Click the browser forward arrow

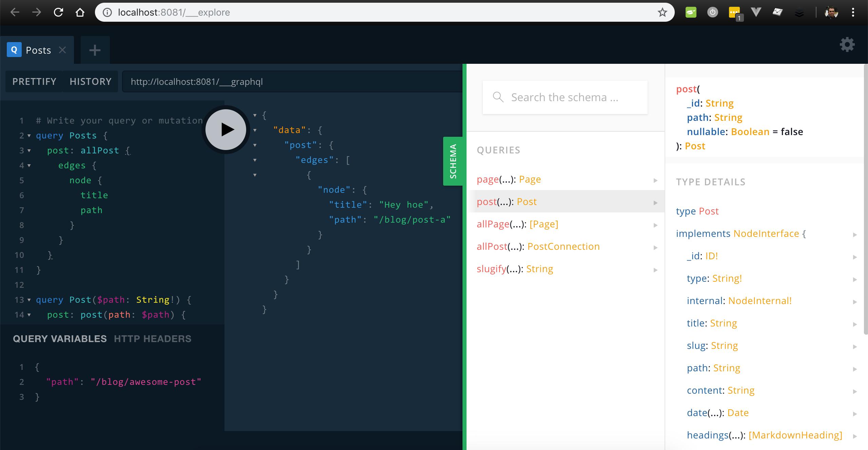click(x=37, y=13)
